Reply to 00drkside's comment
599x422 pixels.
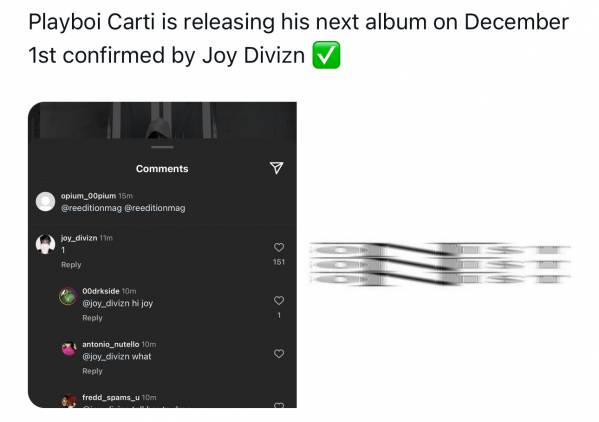coord(92,318)
